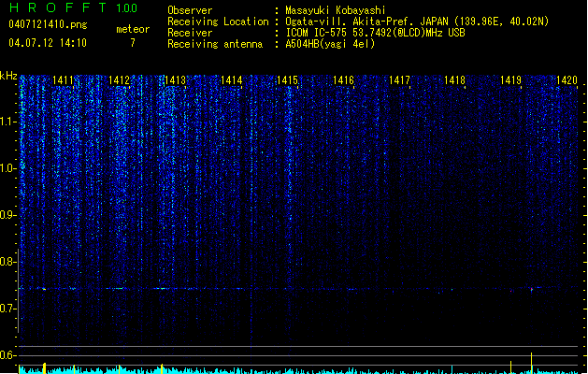Click the meteor count label

133,29
